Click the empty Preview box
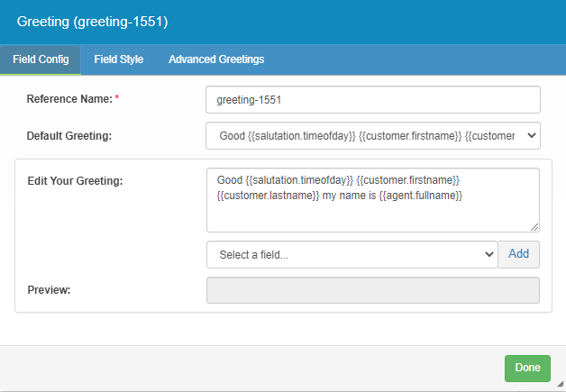566x392 pixels. (372, 290)
